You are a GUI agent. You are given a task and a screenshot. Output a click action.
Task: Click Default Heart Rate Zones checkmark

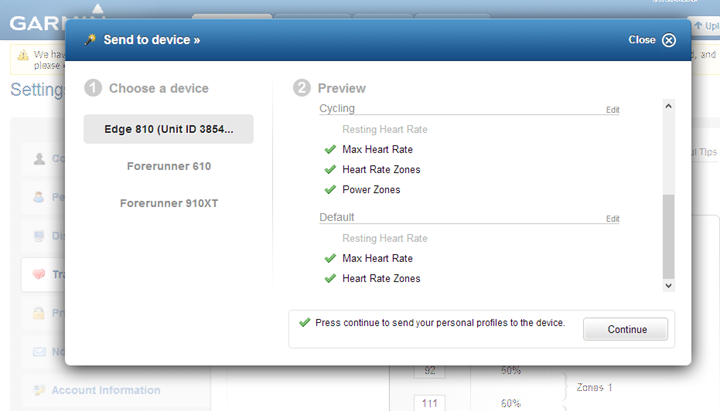pos(330,278)
